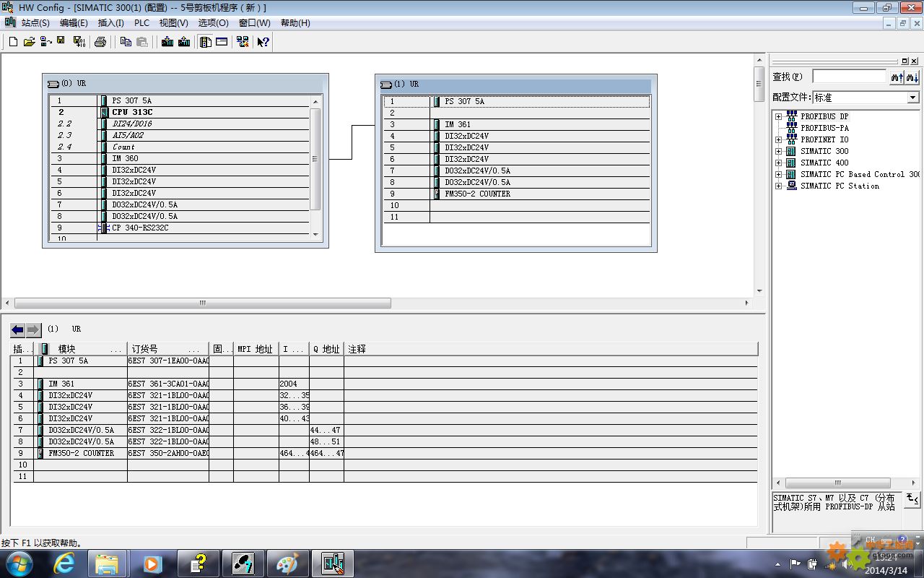Open the 插入(I) menu
924x578 pixels.
pyautogui.click(x=111, y=23)
